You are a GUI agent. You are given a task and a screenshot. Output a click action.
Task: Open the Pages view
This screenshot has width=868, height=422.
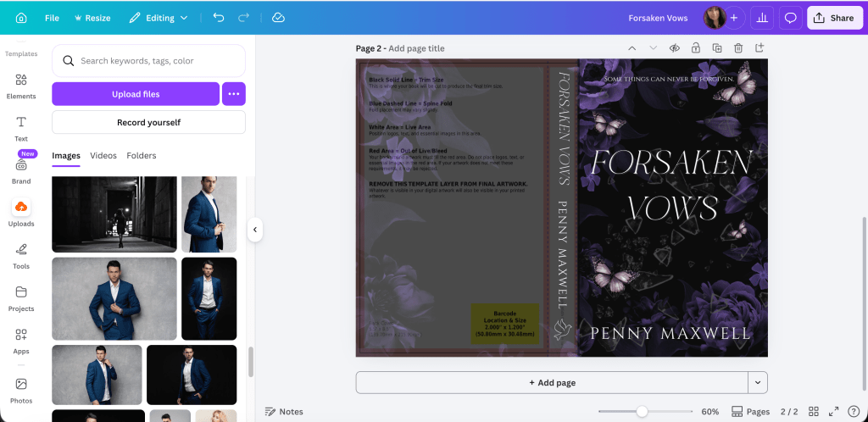point(751,412)
